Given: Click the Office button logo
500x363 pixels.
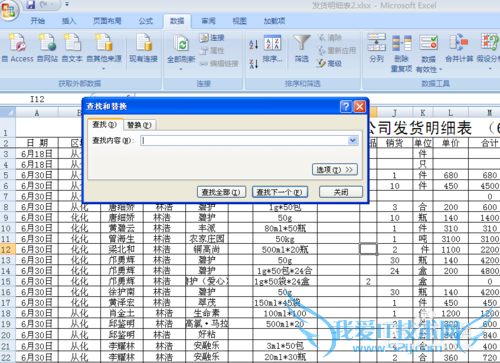Looking at the screenshot, I should [9, 10].
